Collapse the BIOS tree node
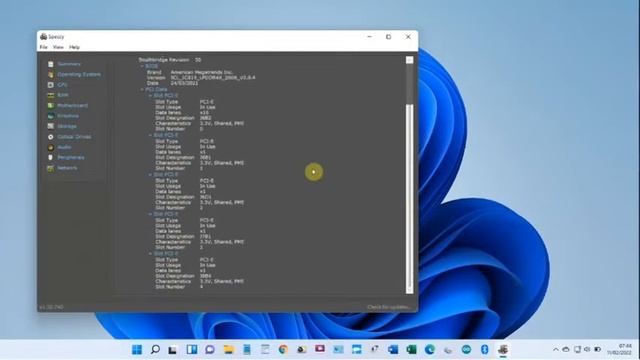The width and height of the screenshot is (640, 360). click(142, 66)
